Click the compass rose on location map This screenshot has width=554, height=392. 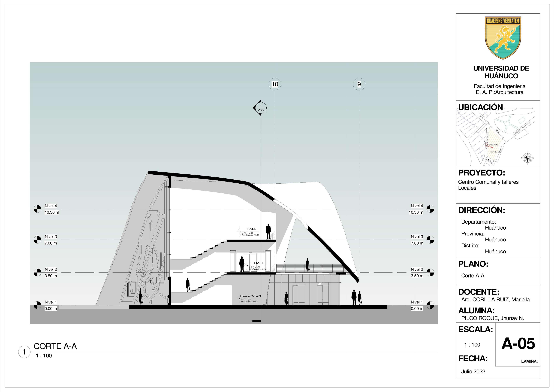coord(527,158)
